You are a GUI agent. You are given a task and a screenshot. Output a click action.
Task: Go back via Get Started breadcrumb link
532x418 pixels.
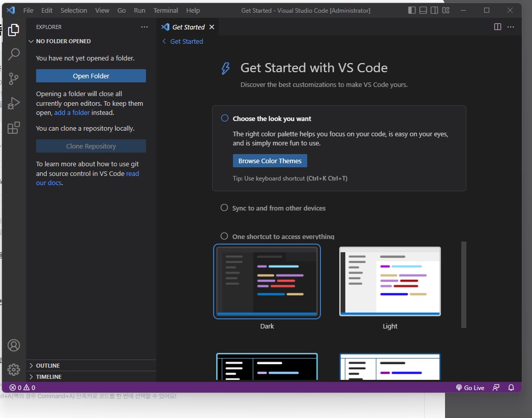pyautogui.click(x=187, y=41)
